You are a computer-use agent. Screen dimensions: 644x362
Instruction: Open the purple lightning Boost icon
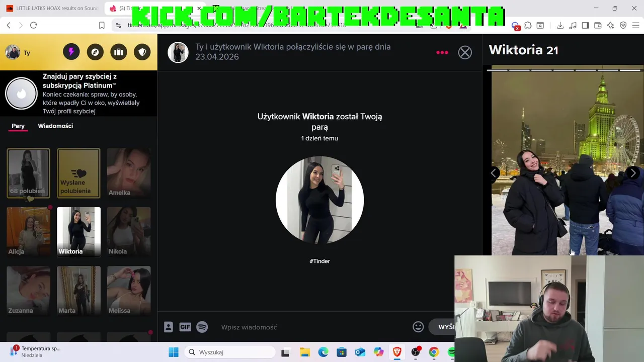71,52
